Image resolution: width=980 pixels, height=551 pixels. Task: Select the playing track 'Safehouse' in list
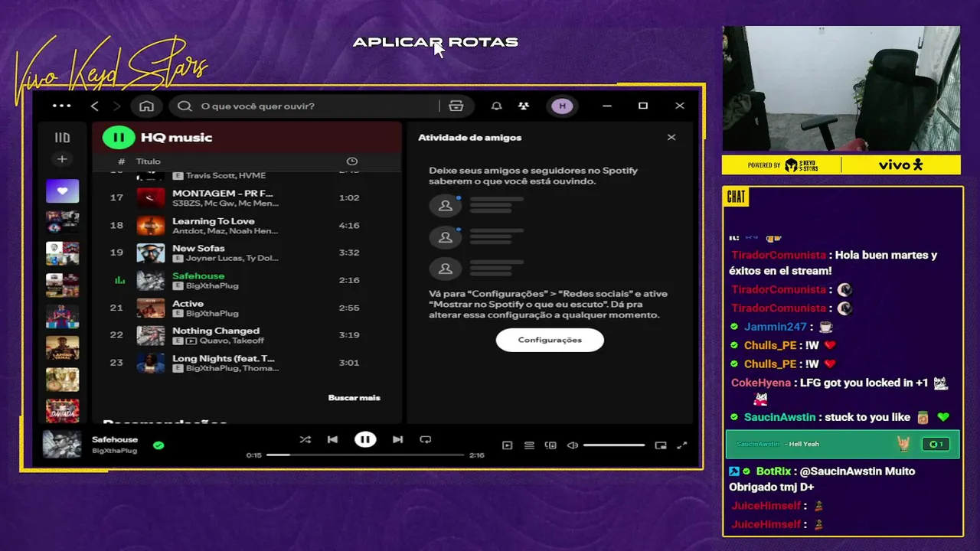pyautogui.click(x=247, y=280)
